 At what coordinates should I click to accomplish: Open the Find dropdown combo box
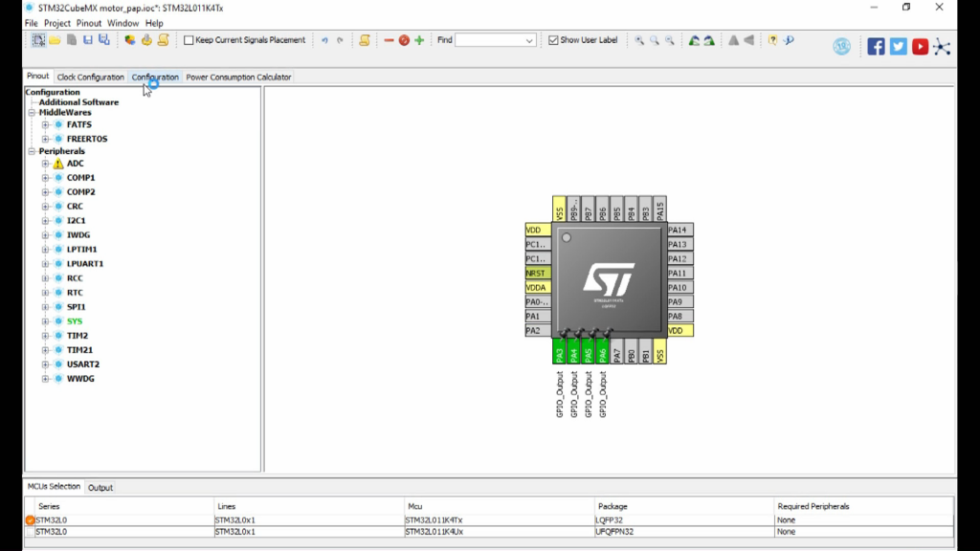point(529,40)
